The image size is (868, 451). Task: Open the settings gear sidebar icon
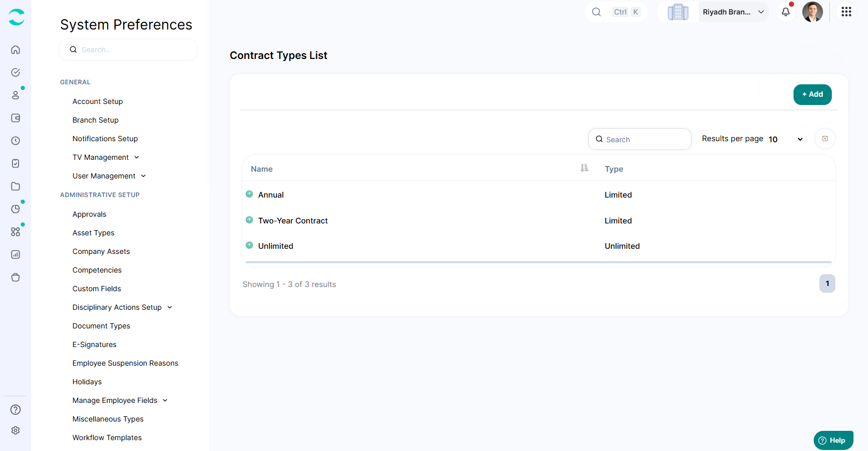tap(16, 430)
